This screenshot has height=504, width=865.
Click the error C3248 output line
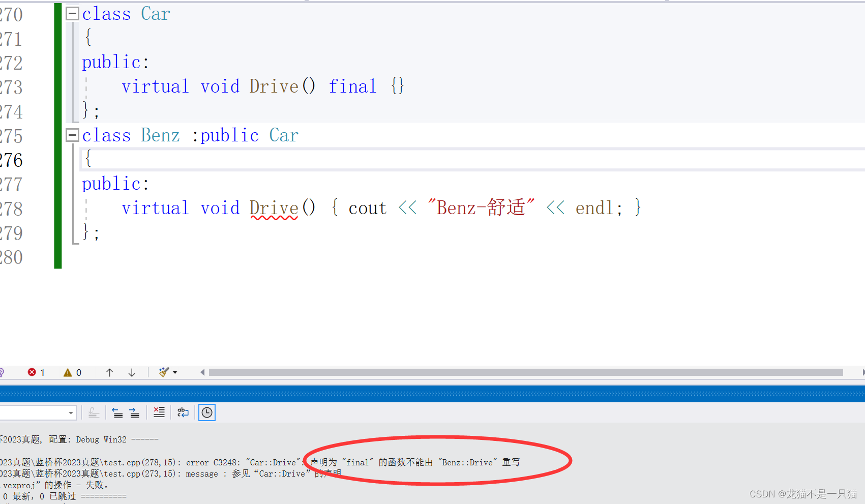coord(260,462)
